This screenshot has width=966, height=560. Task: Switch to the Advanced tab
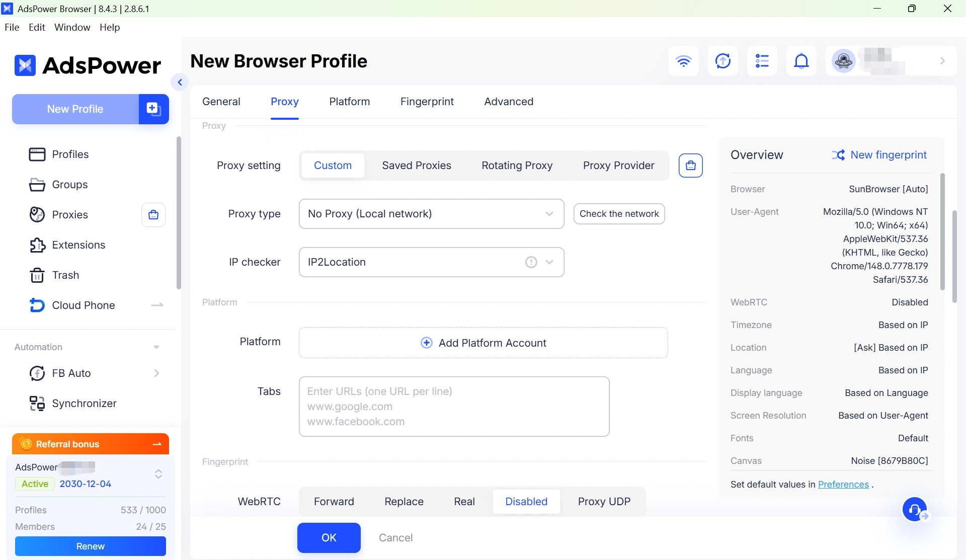509,102
